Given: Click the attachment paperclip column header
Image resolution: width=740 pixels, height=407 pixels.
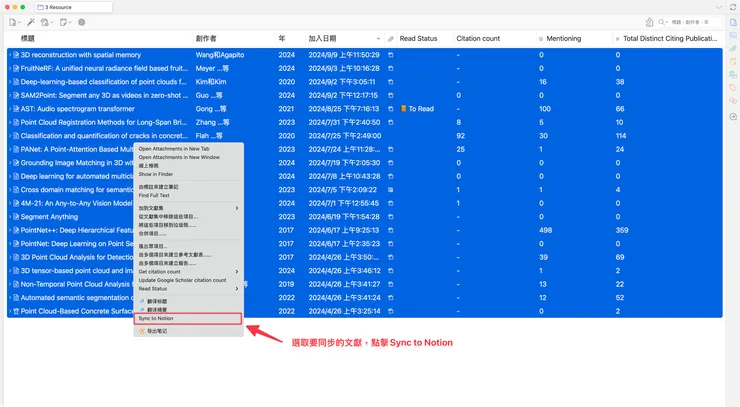Looking at the screenshot, I should coord(390,39).
